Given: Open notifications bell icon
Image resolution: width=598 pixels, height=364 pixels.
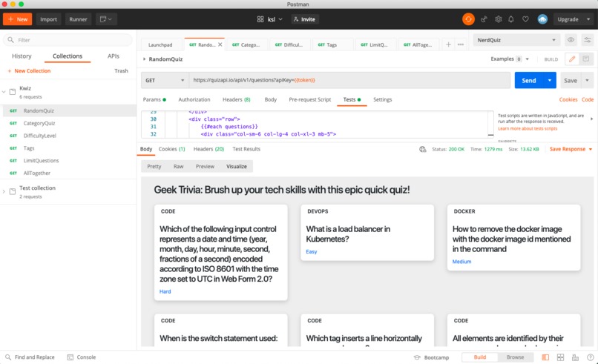Looking at the screenshot, I should [x=511, y=19].
